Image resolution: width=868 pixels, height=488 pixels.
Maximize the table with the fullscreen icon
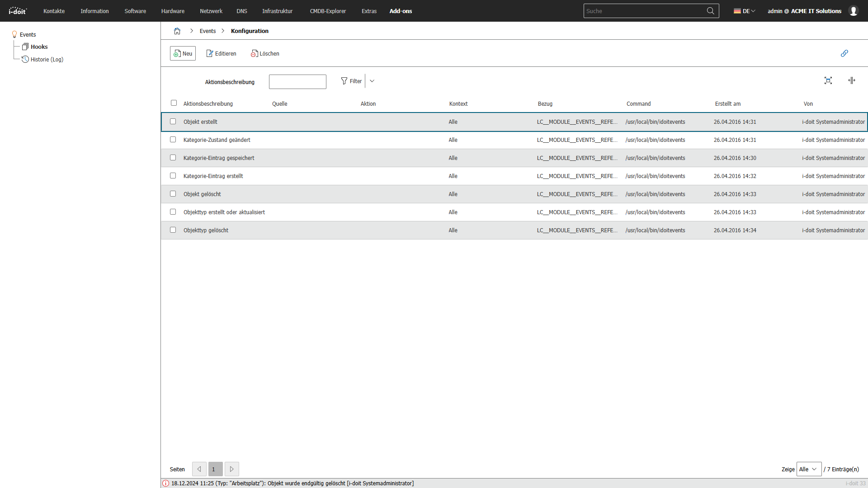828,80
